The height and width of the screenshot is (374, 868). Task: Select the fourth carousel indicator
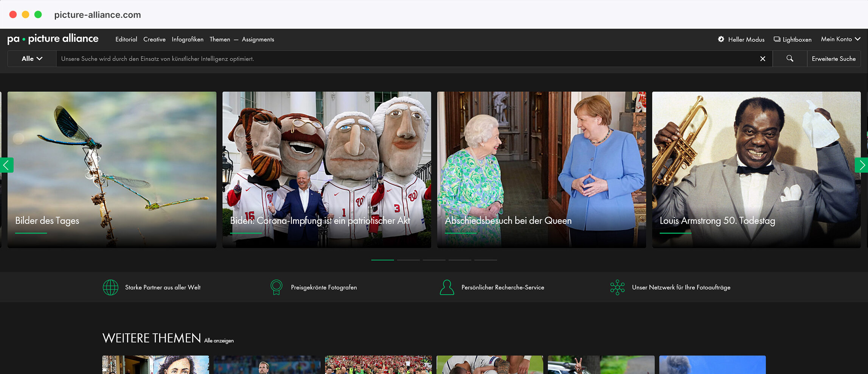click(x=460, y=260)
